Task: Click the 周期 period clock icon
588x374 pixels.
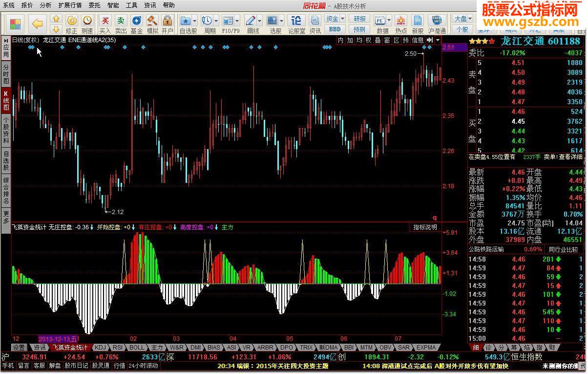Action: (x=207, y=21)
